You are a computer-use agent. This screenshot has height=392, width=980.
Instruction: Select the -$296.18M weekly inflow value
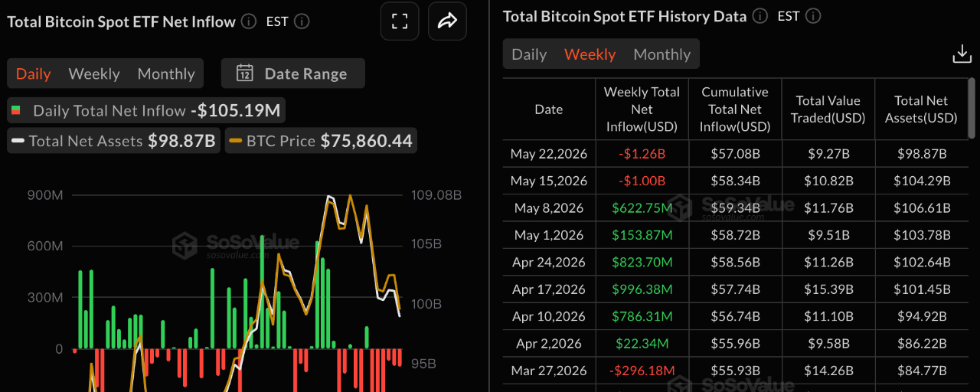click(642, 371)
